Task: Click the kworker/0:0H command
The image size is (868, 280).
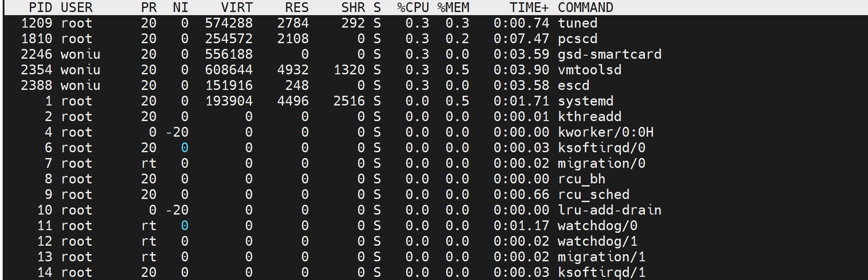Action: (605, 132)
